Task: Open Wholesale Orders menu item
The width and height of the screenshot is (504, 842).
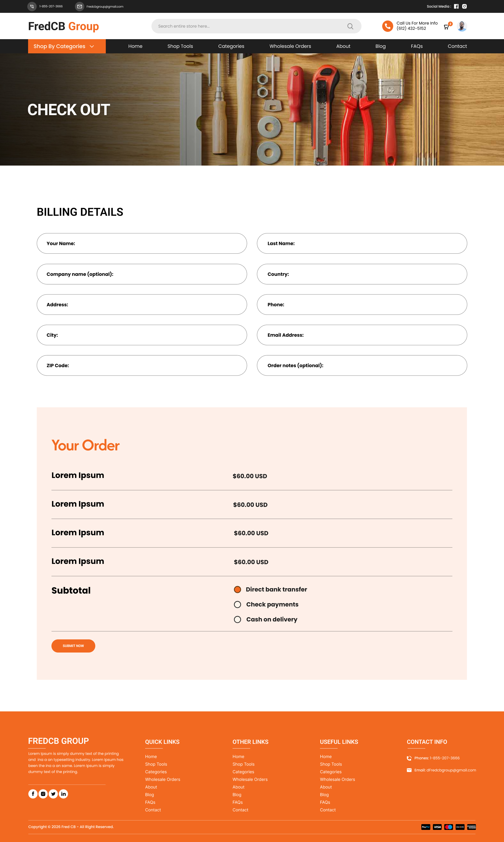Action: click(290, 46)
